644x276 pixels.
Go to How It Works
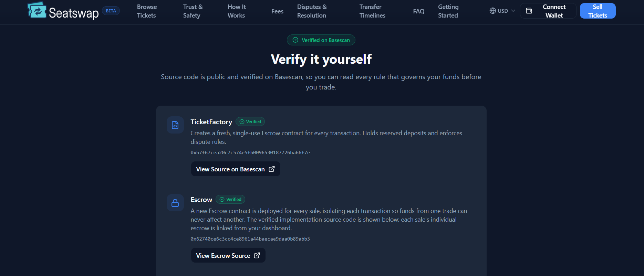[237, 11]
